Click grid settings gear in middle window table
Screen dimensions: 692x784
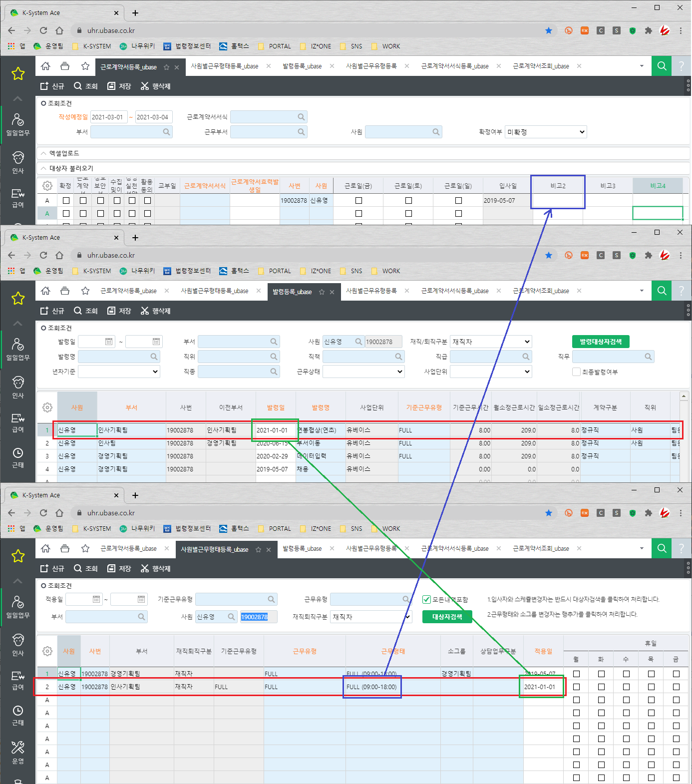pyautogui.click(x=47, y=407)
